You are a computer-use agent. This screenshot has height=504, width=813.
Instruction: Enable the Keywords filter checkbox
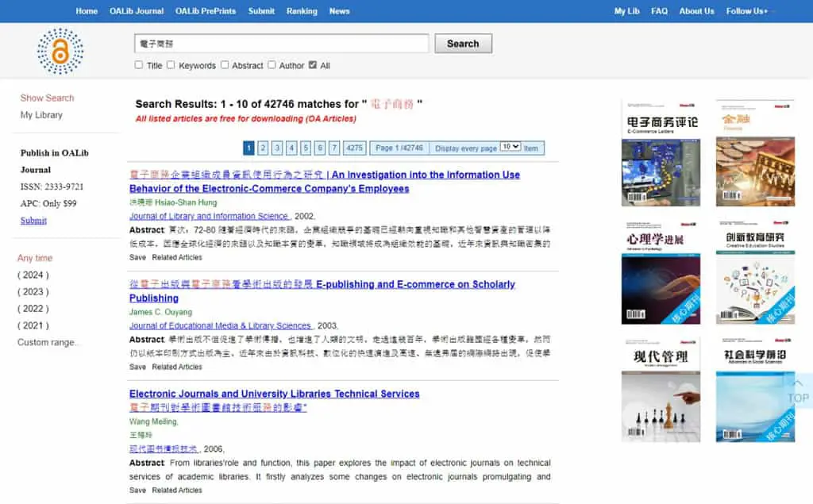[x=171, y=65]
